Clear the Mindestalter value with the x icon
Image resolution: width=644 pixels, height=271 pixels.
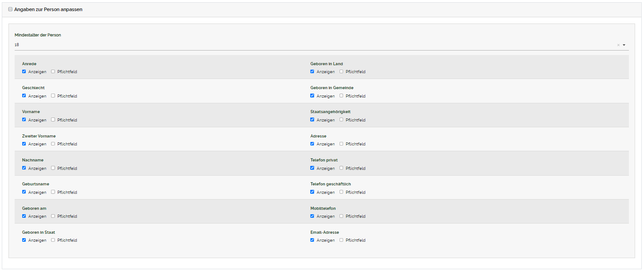click(618, 45)
